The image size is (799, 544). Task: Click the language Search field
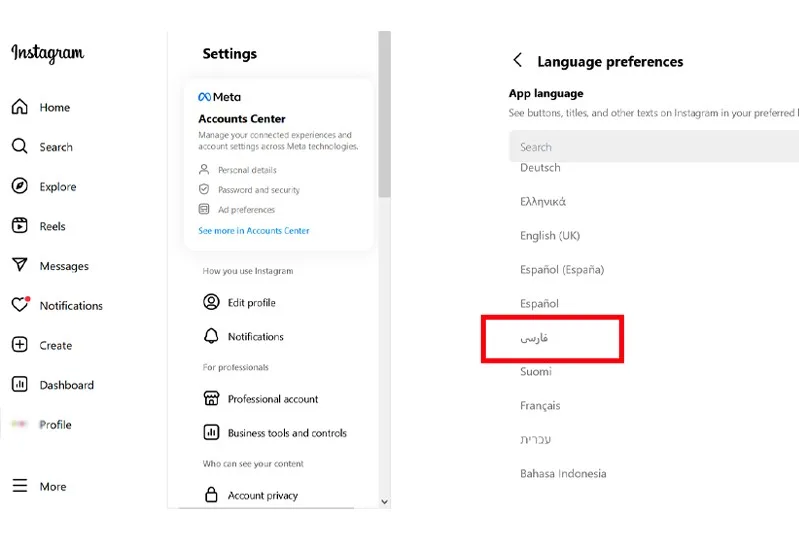(x=654, y=147)
